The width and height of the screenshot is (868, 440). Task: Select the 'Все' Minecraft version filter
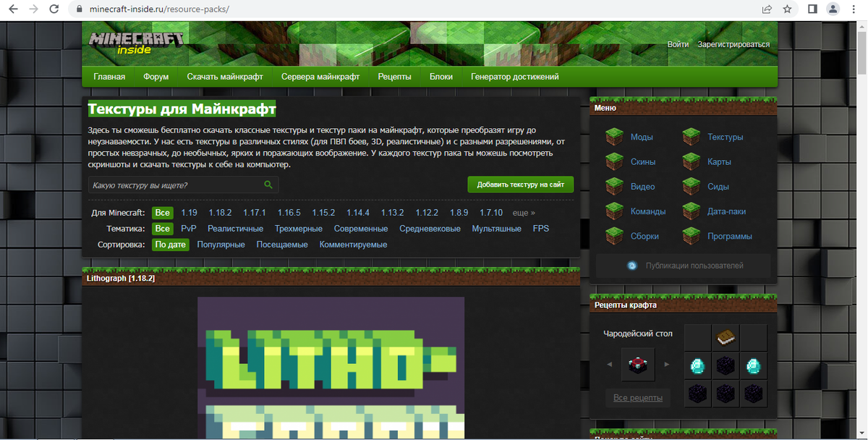click(x=163, y=213)
